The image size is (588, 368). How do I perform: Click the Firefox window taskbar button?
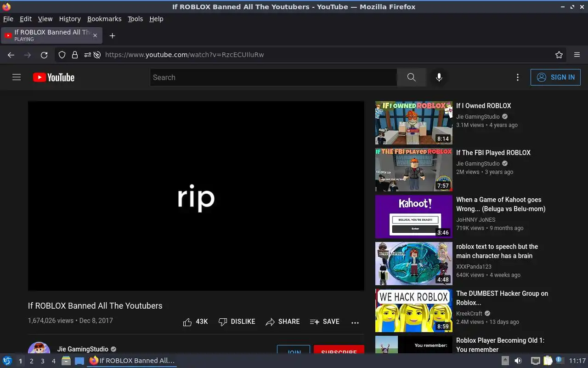coord(132,361)
